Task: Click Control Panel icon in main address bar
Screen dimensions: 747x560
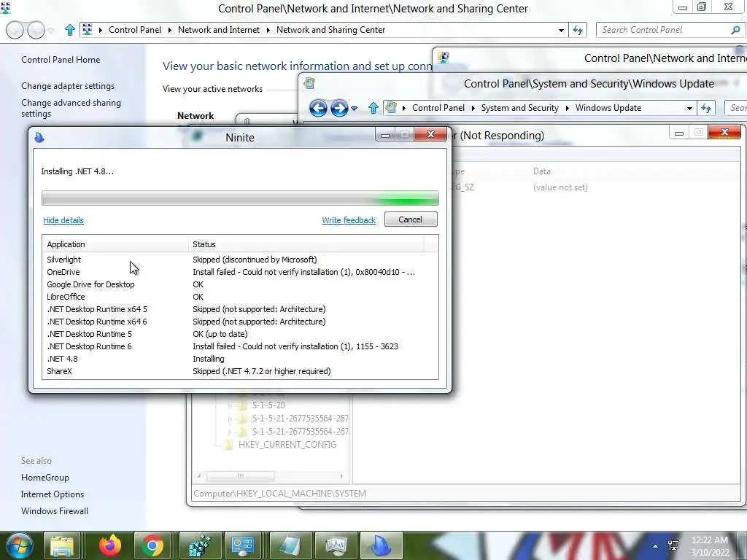Action: [88, 29]
